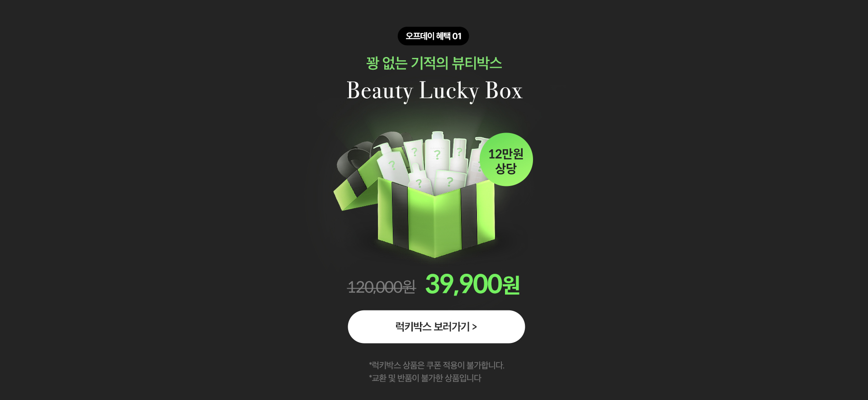Click the Beauty Lucky Box title

point(434,90)
